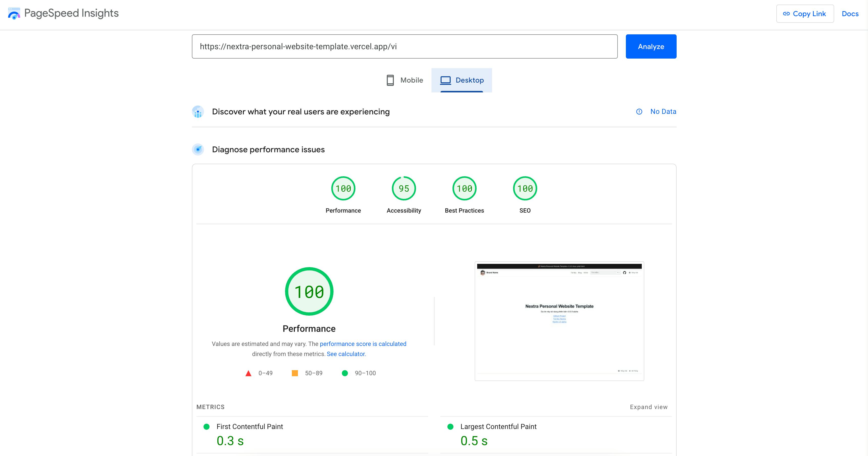The image size is (868, 456).
Task: Click the METRICS section heading
Action: pos(211,407)
